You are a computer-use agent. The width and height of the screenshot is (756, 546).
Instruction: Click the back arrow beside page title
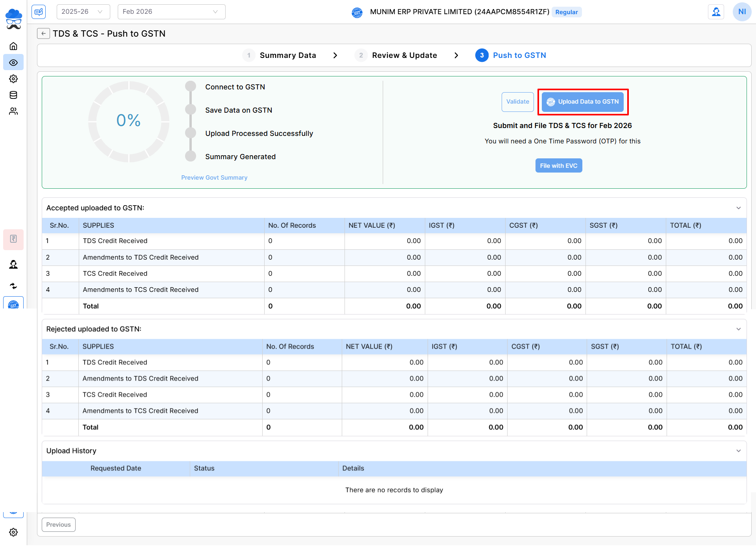tap(43, 33)
